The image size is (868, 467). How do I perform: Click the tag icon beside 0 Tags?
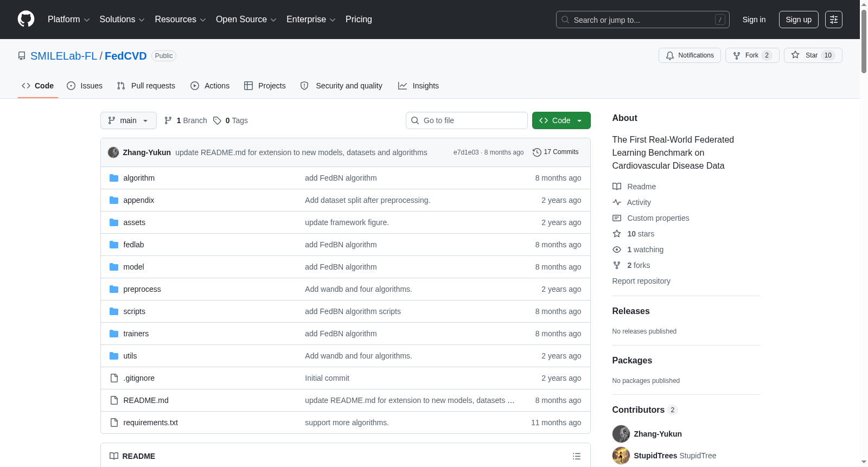217,120
